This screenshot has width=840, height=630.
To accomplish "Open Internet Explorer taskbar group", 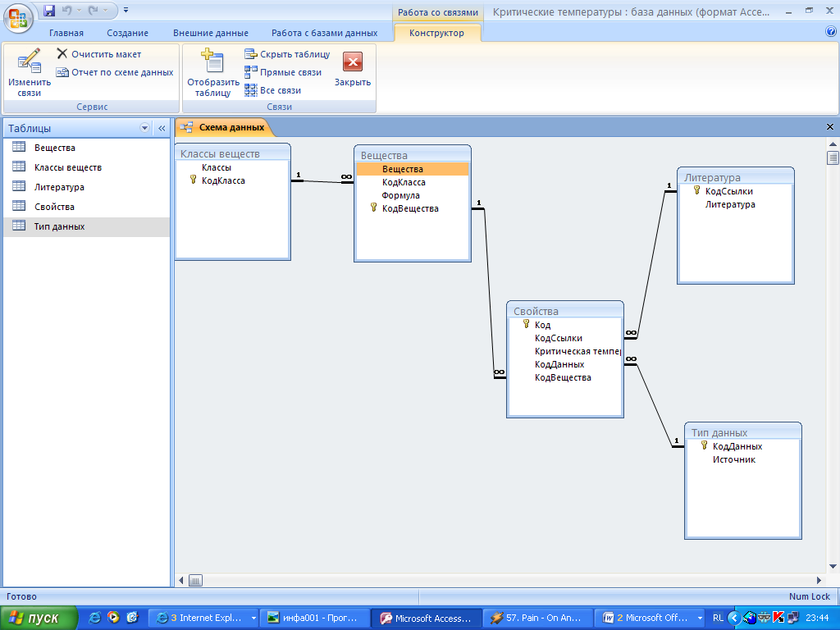I will click(205, 618).
